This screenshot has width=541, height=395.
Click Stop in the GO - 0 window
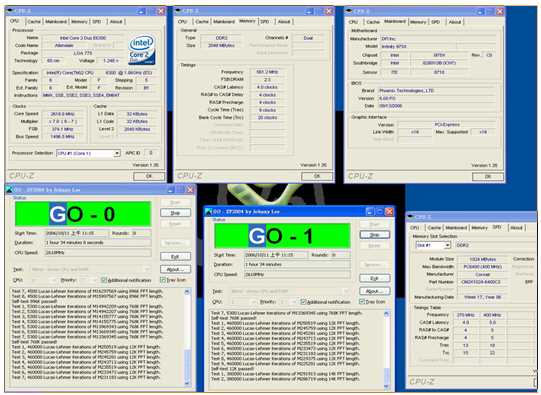pos(175,213)
